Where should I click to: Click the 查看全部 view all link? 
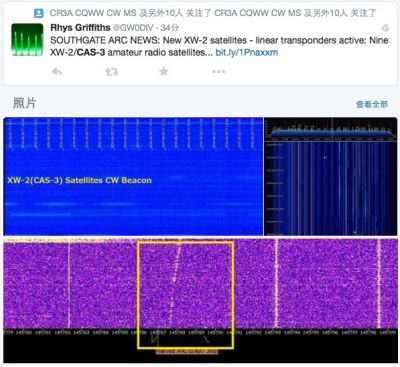pyautogui.click(x=372, y=104)
